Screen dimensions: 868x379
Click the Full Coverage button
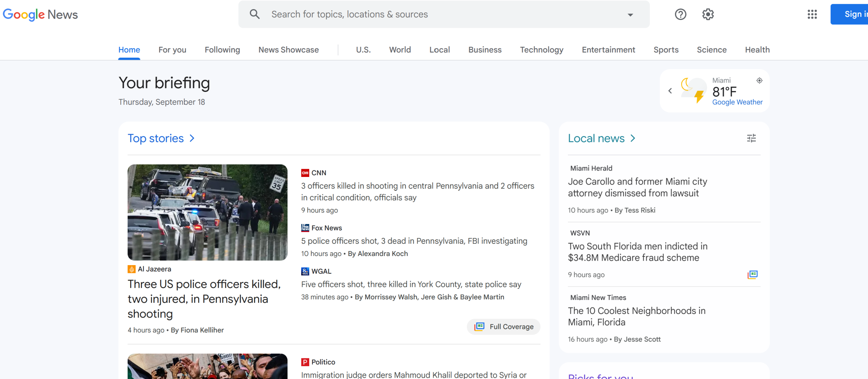pos(504,326)
